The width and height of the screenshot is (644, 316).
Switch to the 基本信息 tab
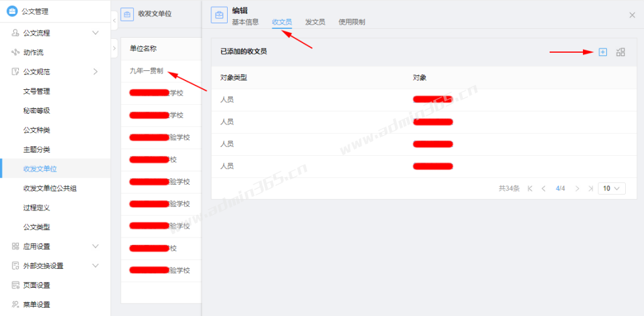(x=245, y=22)
